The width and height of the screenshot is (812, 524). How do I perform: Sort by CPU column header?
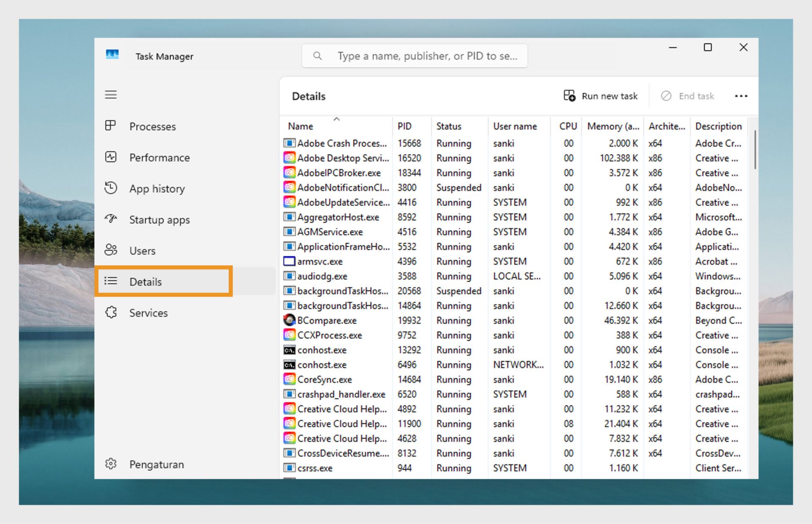click(568, 126)
